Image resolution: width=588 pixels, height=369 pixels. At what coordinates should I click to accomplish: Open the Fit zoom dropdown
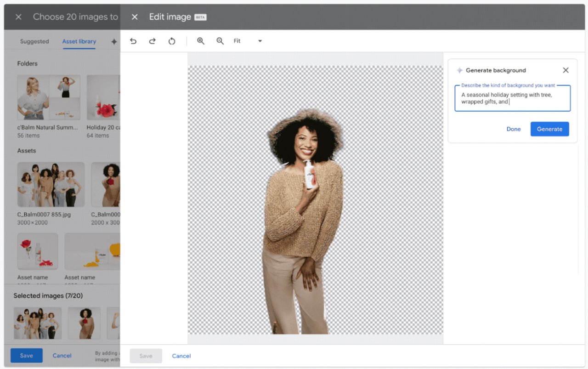click(248, 41)
